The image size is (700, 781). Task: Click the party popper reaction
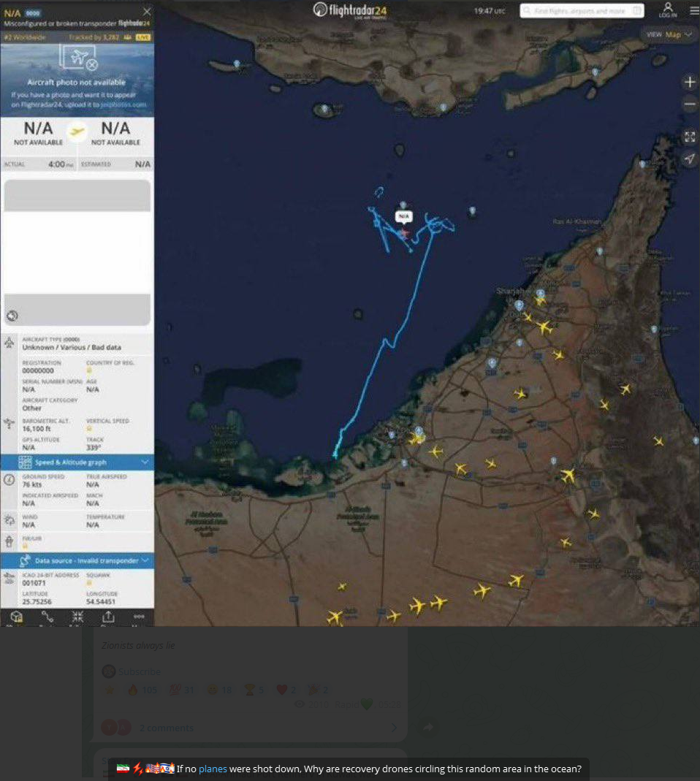318,690
